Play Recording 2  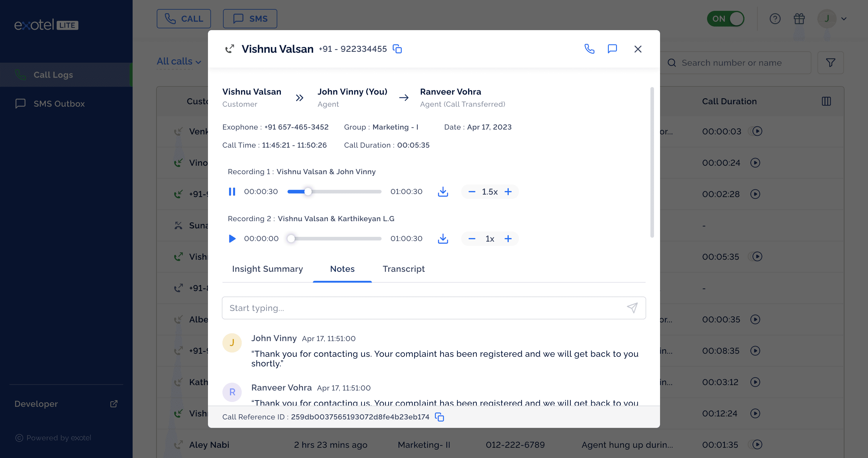[232, 239]
